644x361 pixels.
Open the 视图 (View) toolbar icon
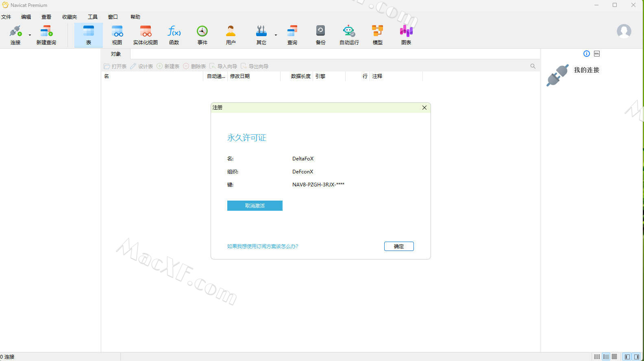pos(117,35)
